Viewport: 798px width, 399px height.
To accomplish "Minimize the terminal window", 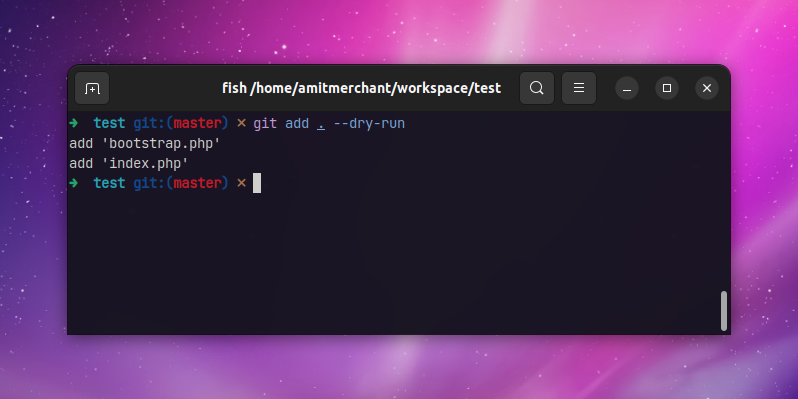I will coord(627,89).
